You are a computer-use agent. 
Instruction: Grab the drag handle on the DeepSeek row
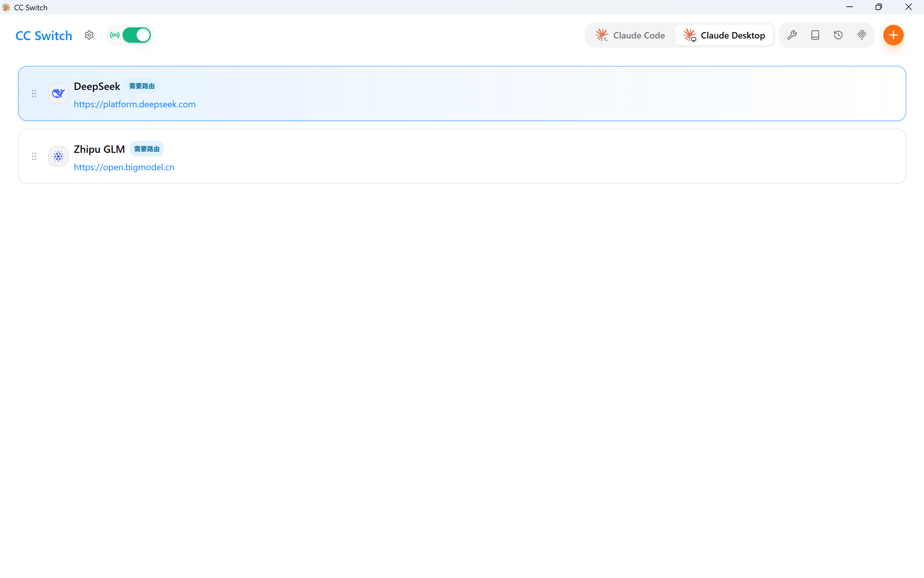pyautogui.click(x=34, y=93)
